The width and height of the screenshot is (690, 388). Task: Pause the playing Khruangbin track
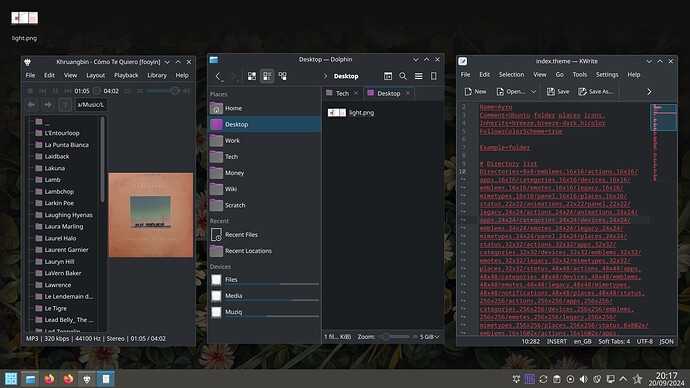pos(55,91)
